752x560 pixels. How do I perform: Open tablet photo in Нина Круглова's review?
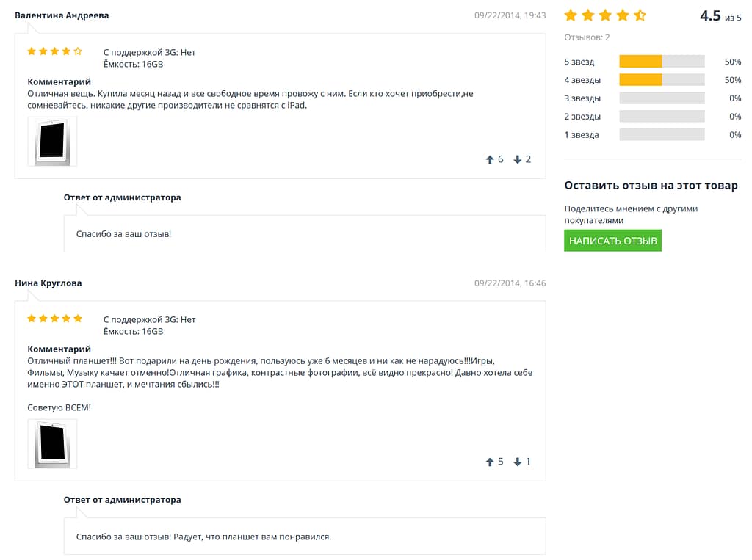pos(52,444)
